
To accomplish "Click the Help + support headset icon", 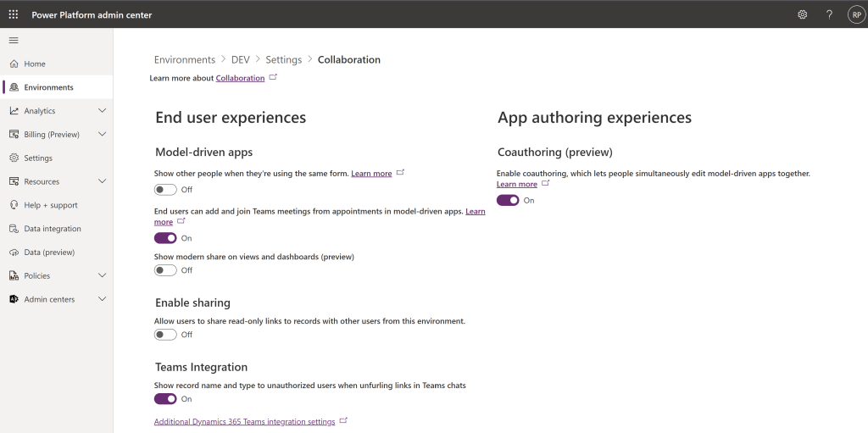I will click(14, 205).
